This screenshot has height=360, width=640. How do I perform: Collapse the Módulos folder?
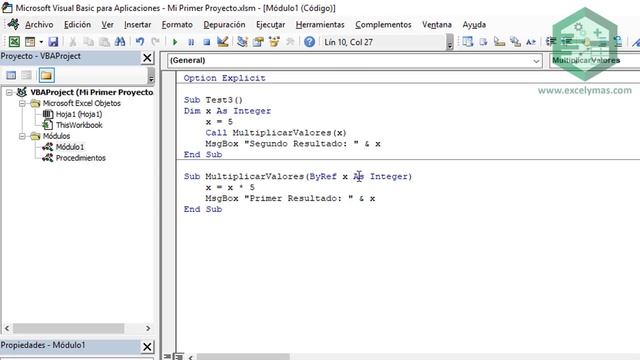coord(22,136)
